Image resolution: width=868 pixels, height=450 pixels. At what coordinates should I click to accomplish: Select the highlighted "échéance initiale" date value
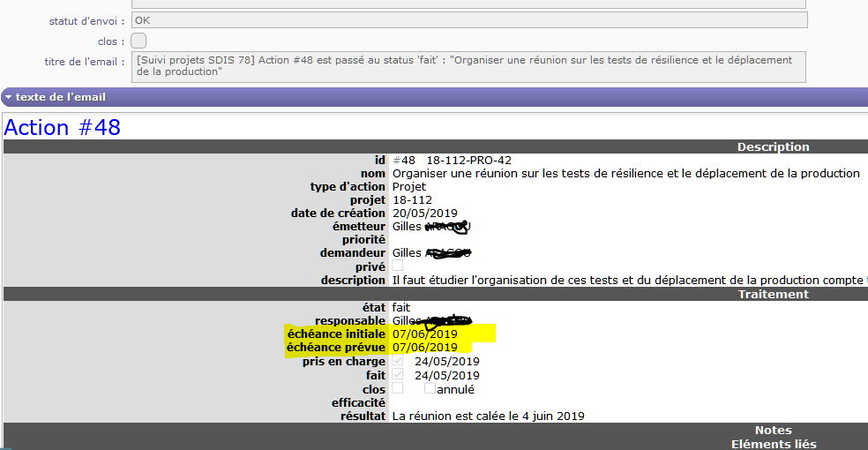(427, 334)
